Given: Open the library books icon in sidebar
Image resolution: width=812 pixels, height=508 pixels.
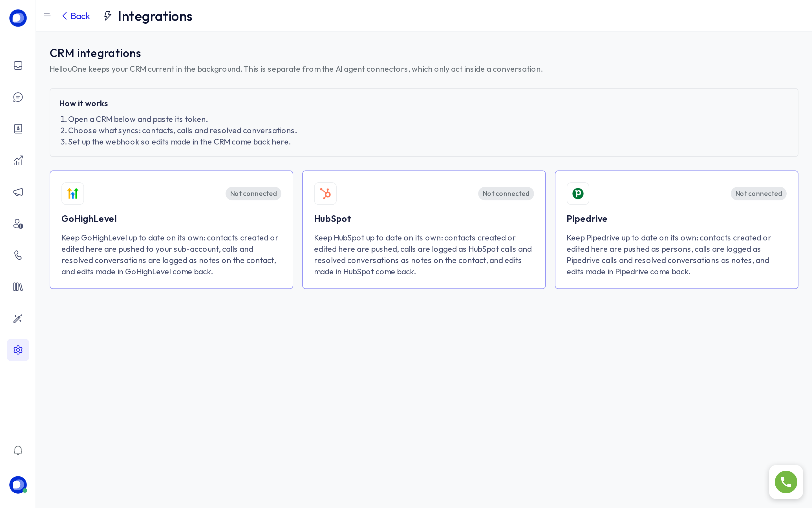Looking at the screenshot, I should (18, 287).
